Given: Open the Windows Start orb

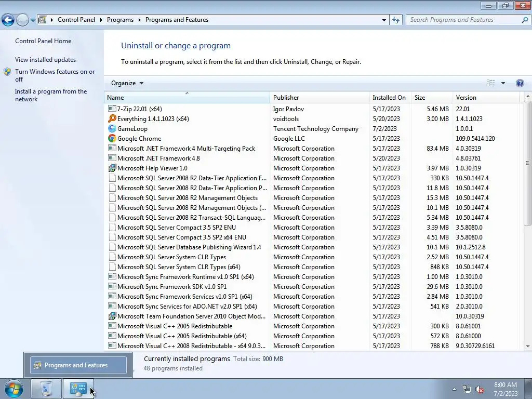Looking at the screenshot, I should click(14, 389).
